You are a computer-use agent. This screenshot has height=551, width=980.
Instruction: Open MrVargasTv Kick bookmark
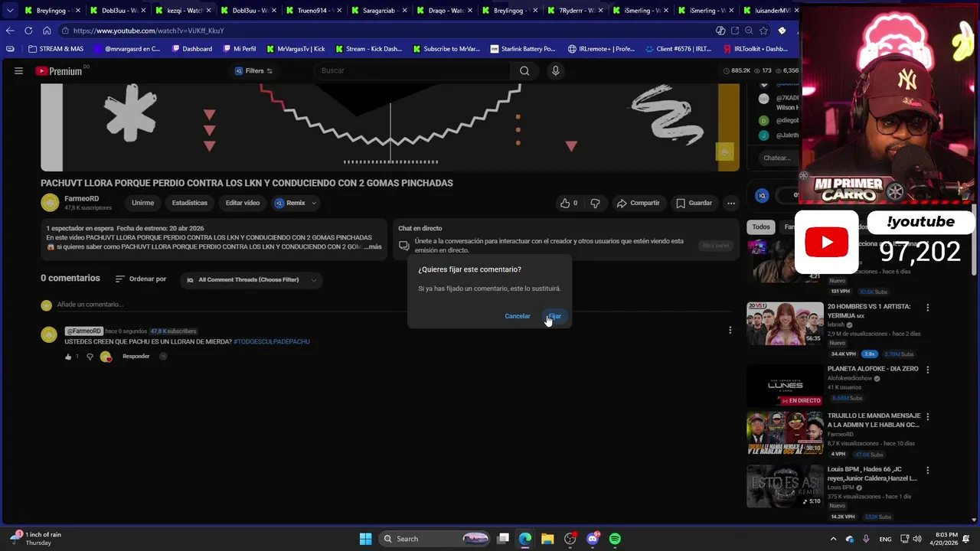[296, 49]
